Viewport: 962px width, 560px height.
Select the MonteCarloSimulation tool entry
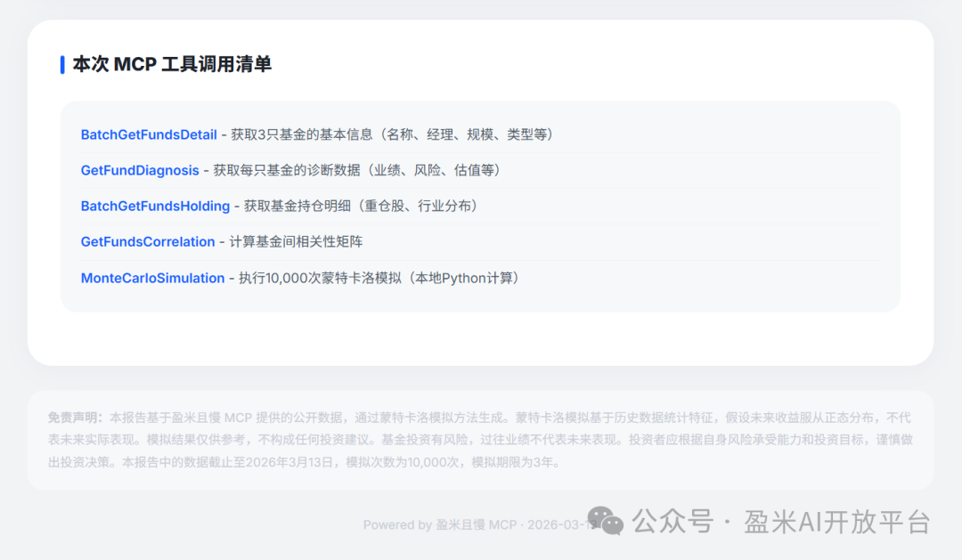(x=151, y=277)
